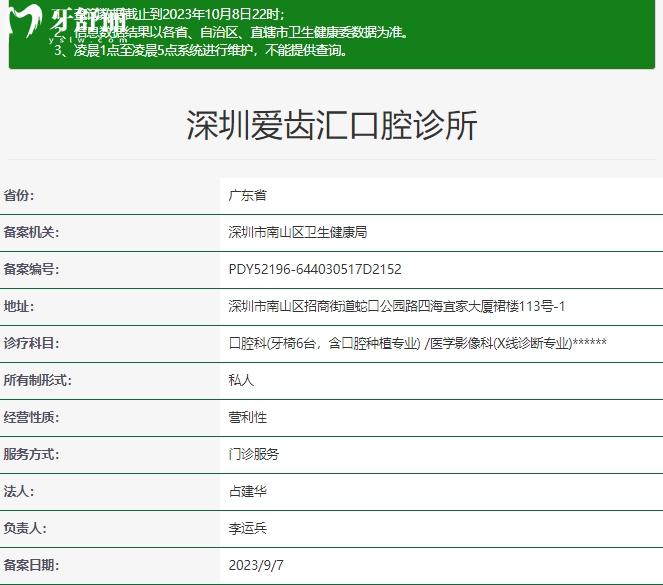The width and height of the screenshot is (663, 585).
Task: Click the 省份 label
Action: [19, 195]
